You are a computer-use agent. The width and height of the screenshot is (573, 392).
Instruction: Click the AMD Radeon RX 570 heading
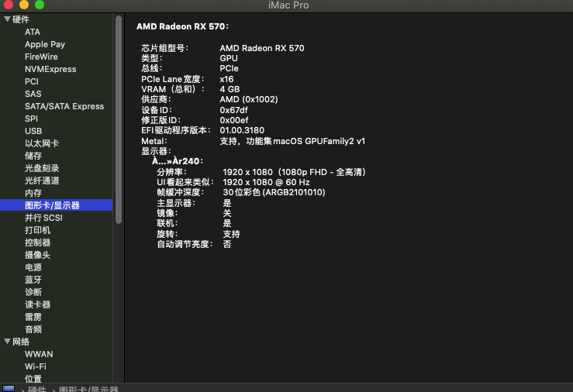(182, 26)
